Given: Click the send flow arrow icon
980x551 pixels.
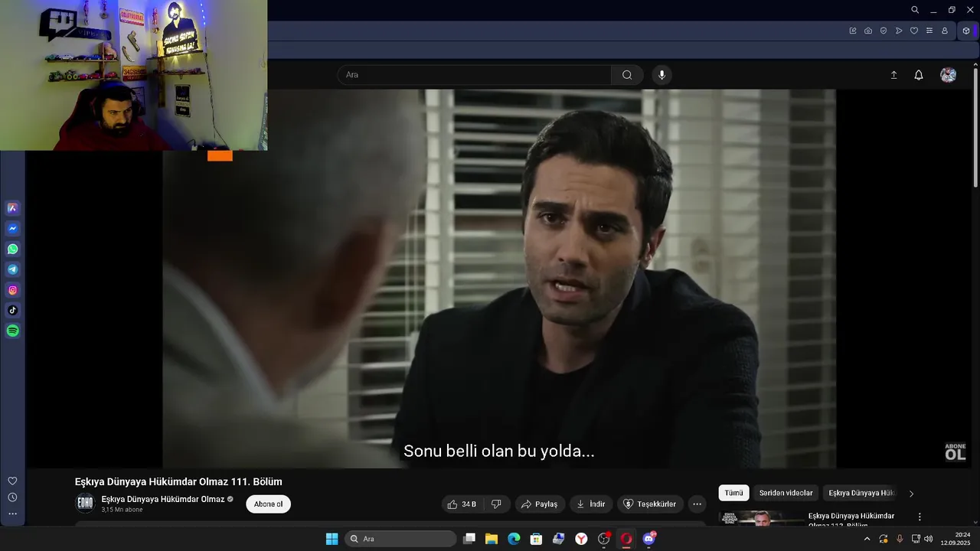Looking at the screenshot, I should (x=899, y=31).
